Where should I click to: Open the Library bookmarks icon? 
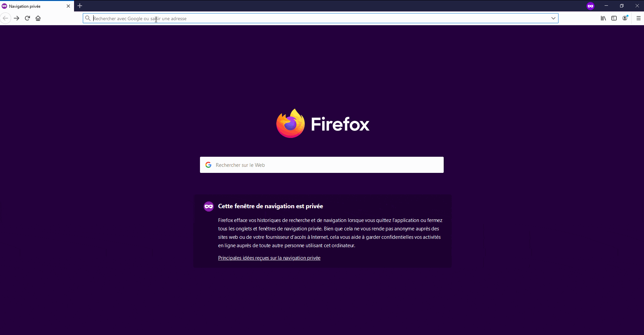(x=603, y=18)
